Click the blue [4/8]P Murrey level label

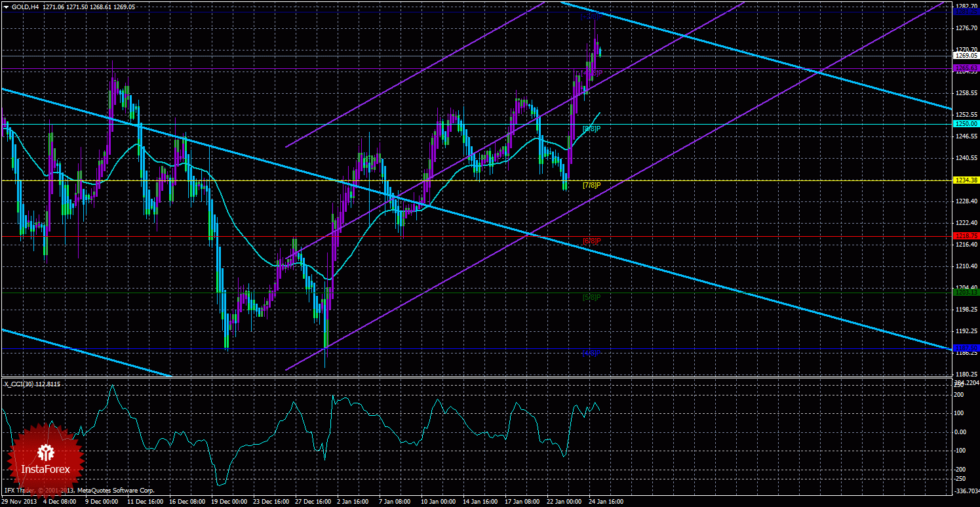(x=592, y=352)
